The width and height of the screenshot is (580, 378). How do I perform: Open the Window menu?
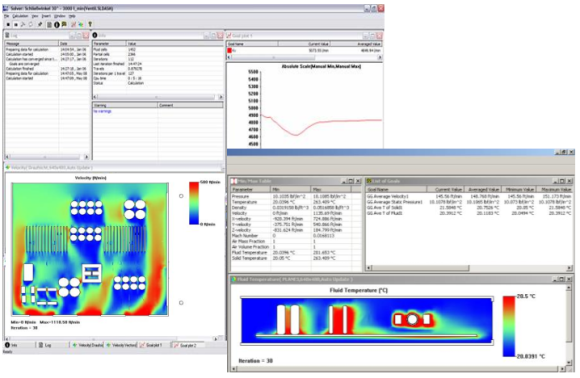(x=60, y=16)
